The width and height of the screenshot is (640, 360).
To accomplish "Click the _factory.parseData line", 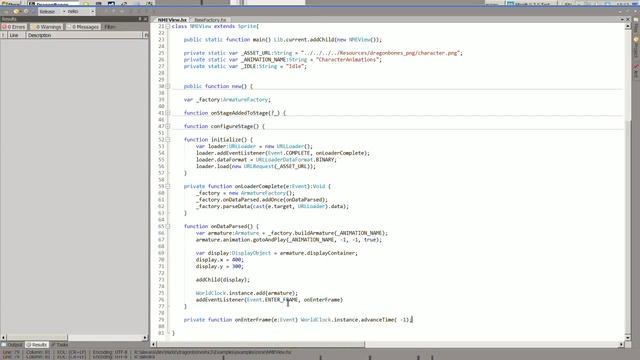I will pos(272,207).
